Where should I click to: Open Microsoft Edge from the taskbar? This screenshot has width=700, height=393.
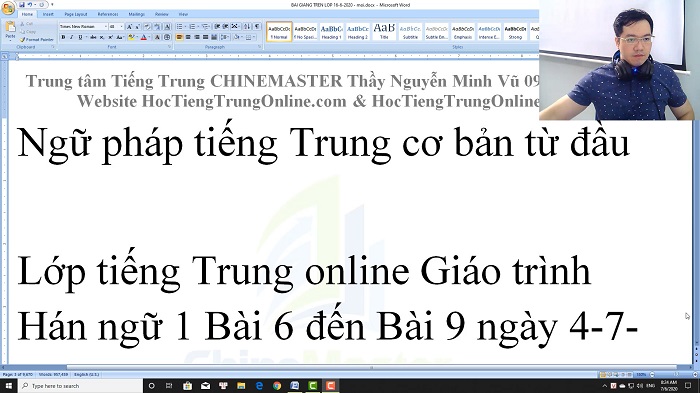tap(259, 385)
